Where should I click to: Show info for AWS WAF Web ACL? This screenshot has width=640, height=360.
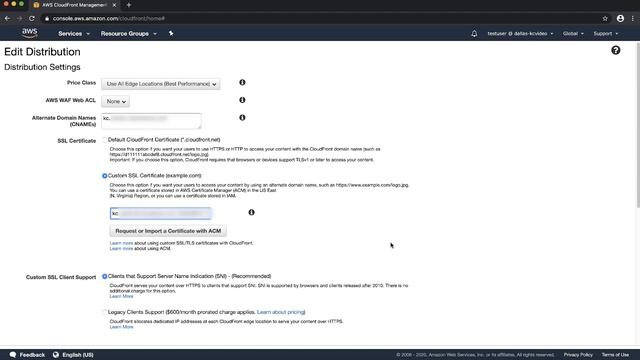(242, 100)
